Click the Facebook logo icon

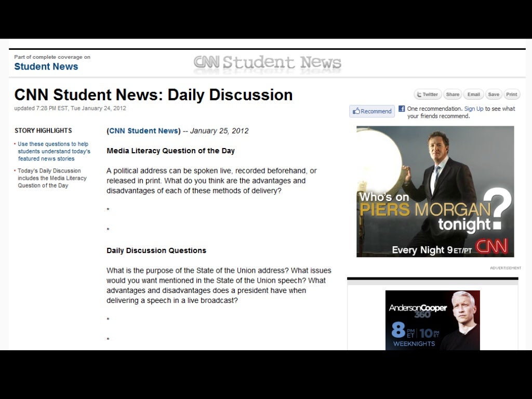(402, 109)
